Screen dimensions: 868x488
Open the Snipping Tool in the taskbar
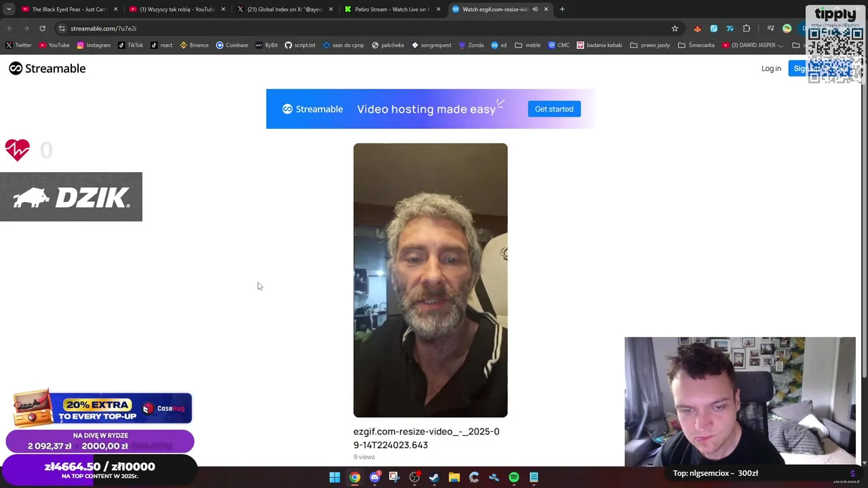coord(394,477)
